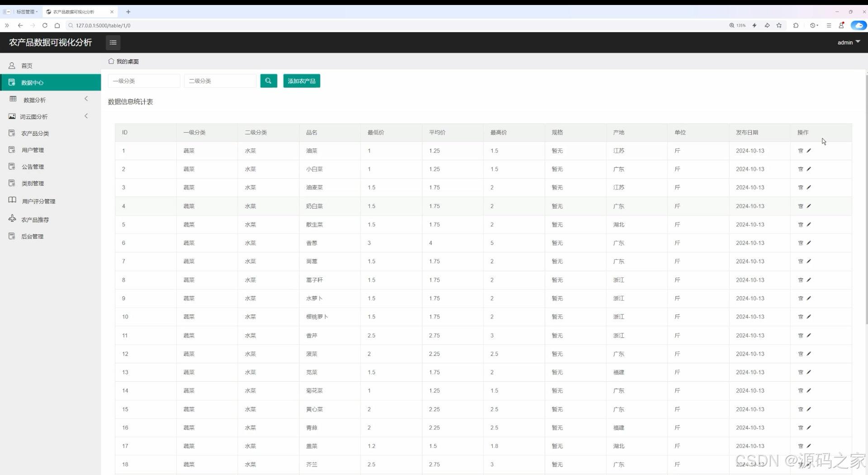Open 用户评分管理 sidebar item

point(51,201)
